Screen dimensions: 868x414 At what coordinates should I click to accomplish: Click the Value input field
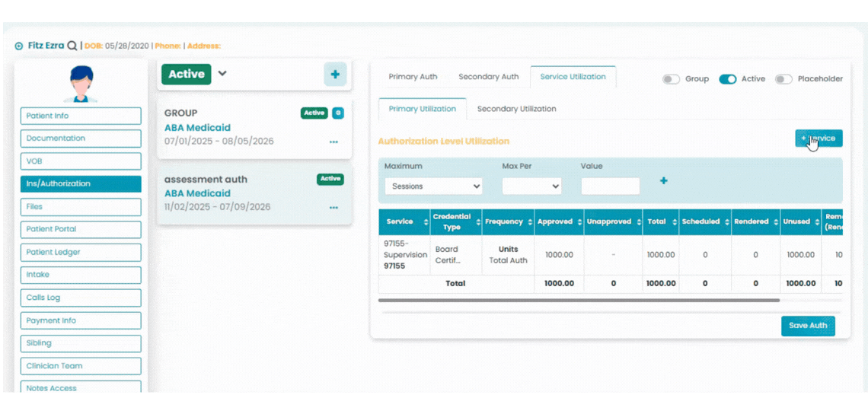coord(610,186)
